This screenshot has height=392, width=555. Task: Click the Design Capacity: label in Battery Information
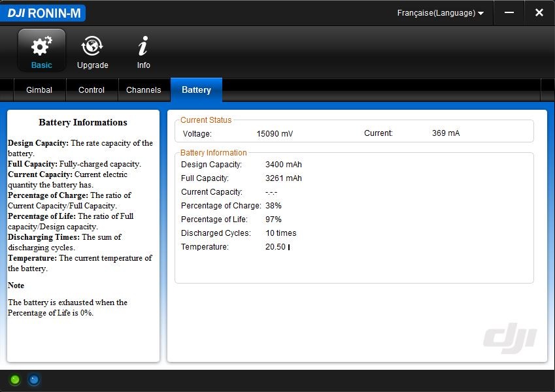click(211, 165)
